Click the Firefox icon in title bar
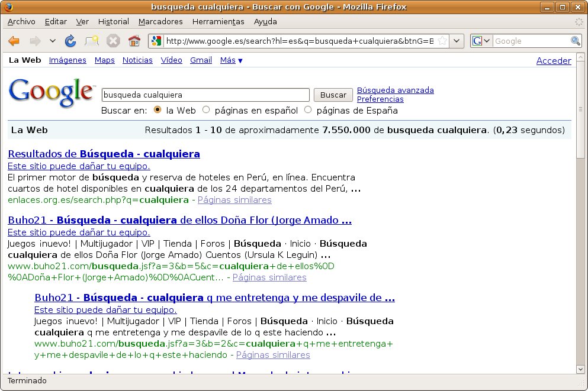Image resolution: width=588 pixels, height=391 pixels. click(x=8, y=7)
